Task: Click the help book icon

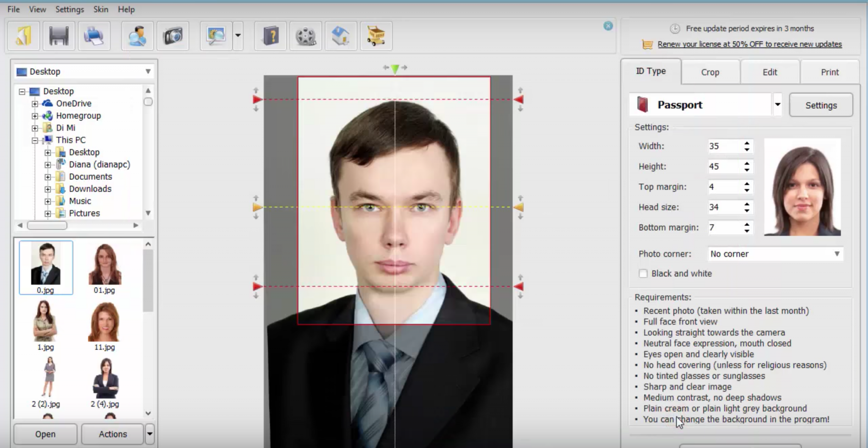Action: [270, 36]
